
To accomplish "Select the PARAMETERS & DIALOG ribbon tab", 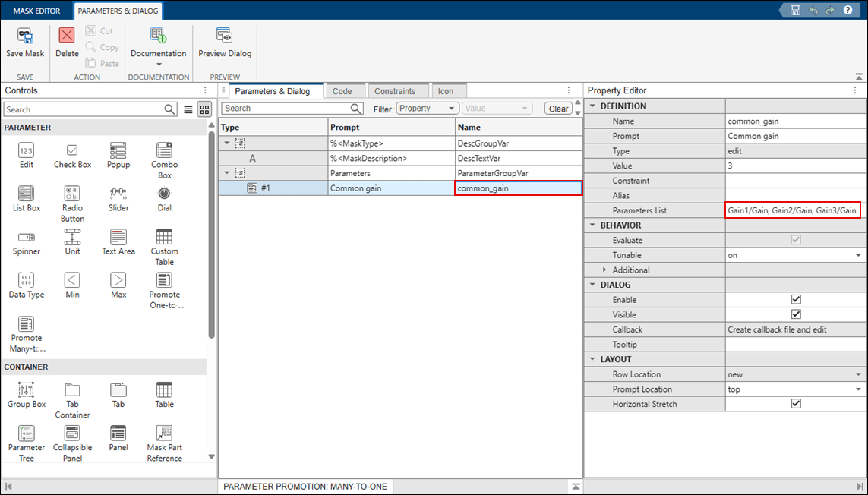I will tap(118, 11).
